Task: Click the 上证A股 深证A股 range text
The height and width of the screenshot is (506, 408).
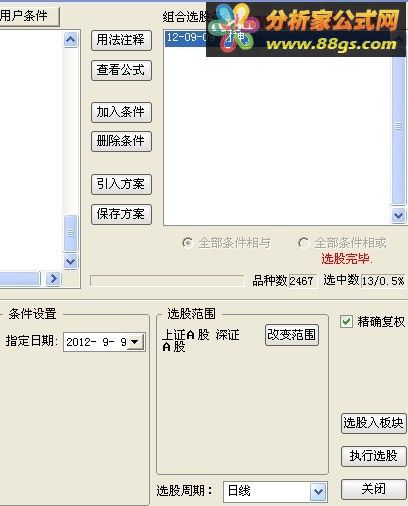Action: point(201,341)
